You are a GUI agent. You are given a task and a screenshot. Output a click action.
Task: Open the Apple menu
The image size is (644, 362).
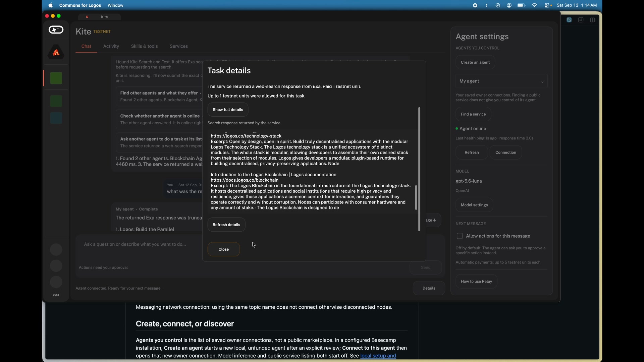[51, 5]
